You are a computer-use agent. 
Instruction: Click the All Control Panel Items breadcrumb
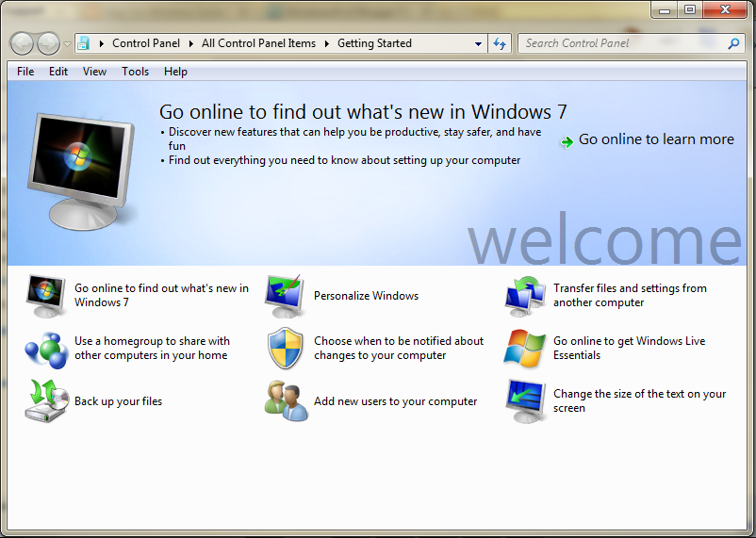point(258,43)
